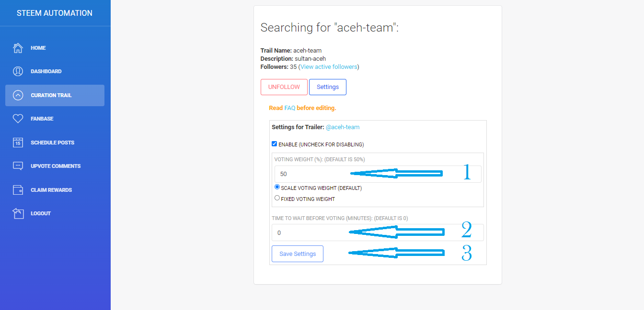
Task: Toggle the Settings button for the trail
Action: (327, 87)
